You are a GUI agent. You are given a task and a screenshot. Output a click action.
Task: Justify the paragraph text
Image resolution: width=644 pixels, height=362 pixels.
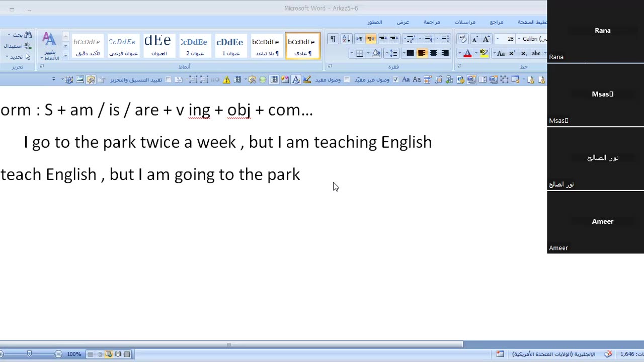[410, 53]
